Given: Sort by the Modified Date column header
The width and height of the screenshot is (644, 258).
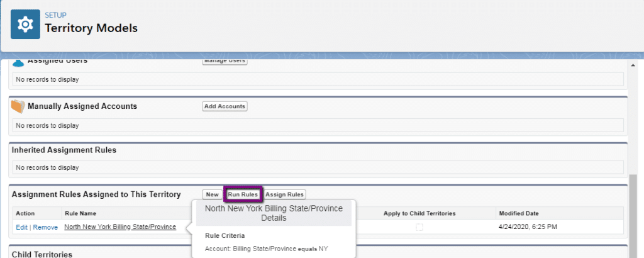Looking at the screenshot, I should pos(518,213).
